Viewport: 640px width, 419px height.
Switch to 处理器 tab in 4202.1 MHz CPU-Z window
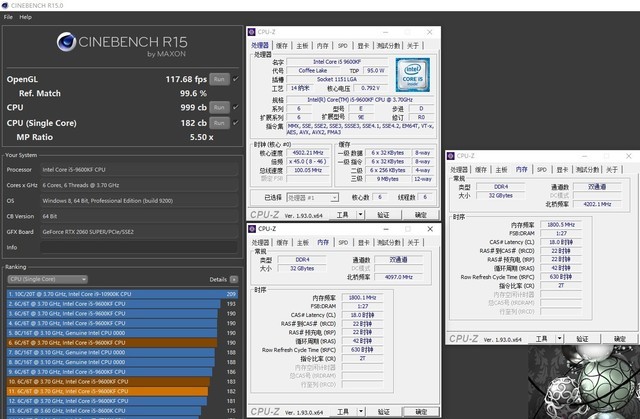459,170
